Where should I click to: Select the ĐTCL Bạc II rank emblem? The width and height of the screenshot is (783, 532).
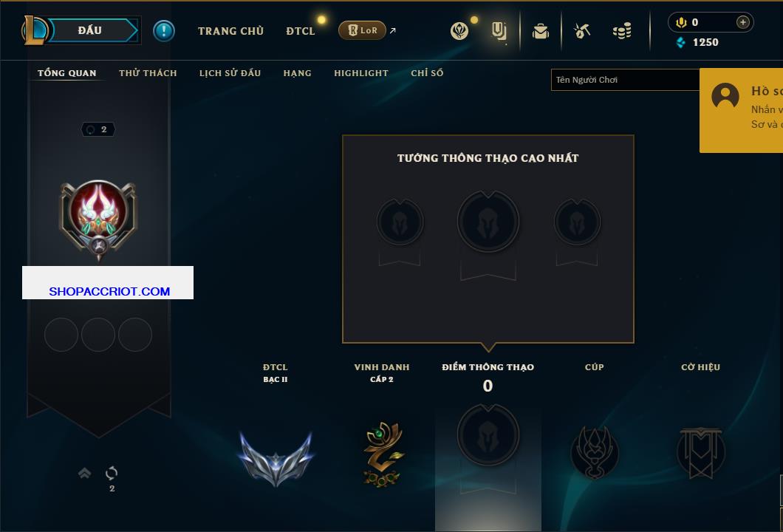tap(276, 459)
